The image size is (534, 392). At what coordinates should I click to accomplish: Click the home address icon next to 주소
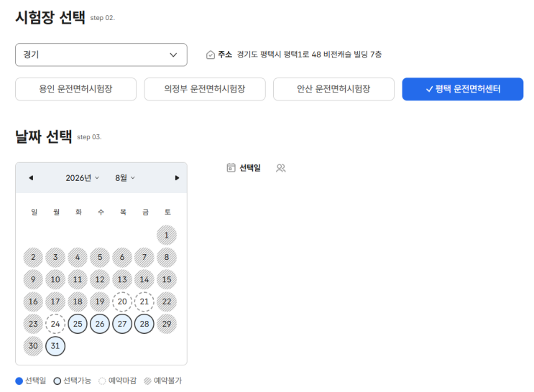211,55
